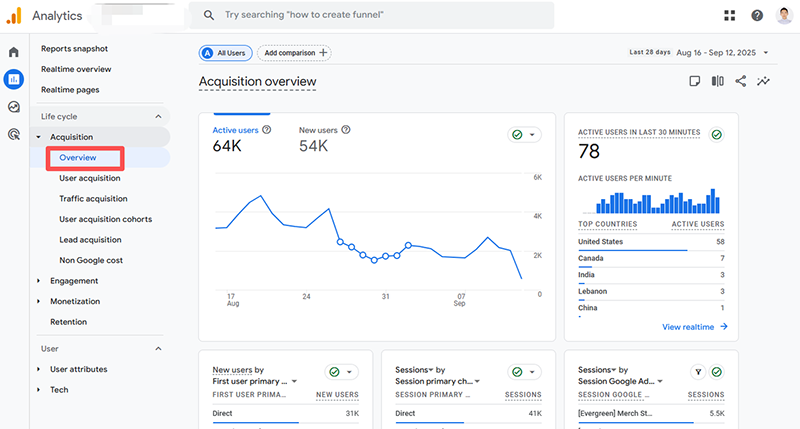This screenshot has height=429, width=800.
Task: Open the Help question mark icon
Action: [757, 15]
